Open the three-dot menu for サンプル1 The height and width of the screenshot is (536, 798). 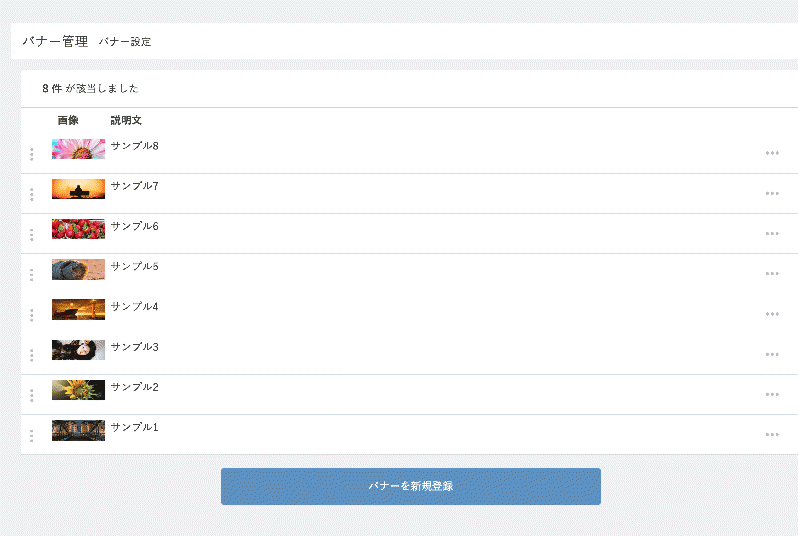tap(772, 435)
